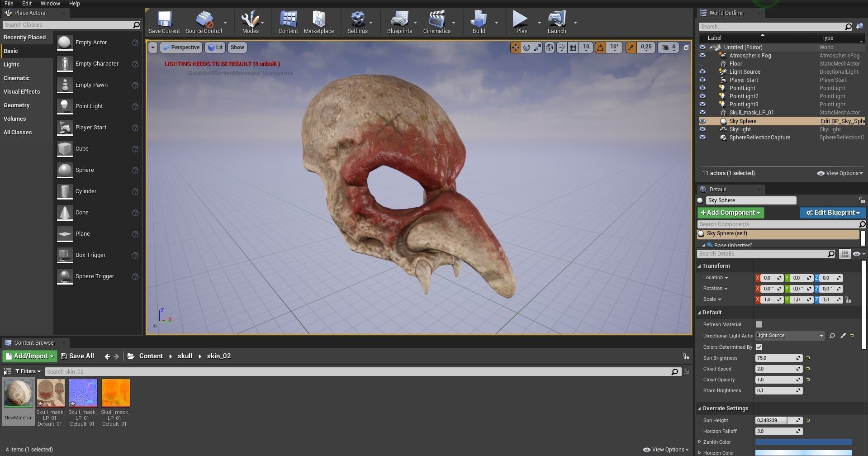Open the Show flags dropdown

(x=237, y=47)
